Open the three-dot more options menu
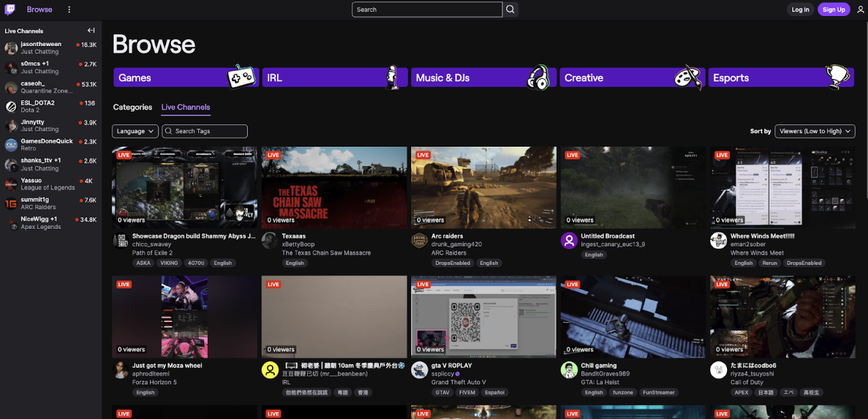This screenshot has width=868, height=419. coord(69,10)
